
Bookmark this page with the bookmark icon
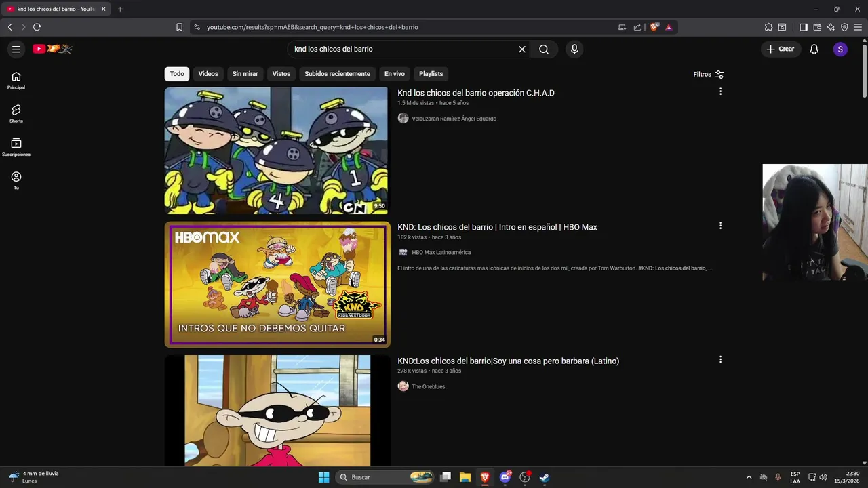[179, 27]
